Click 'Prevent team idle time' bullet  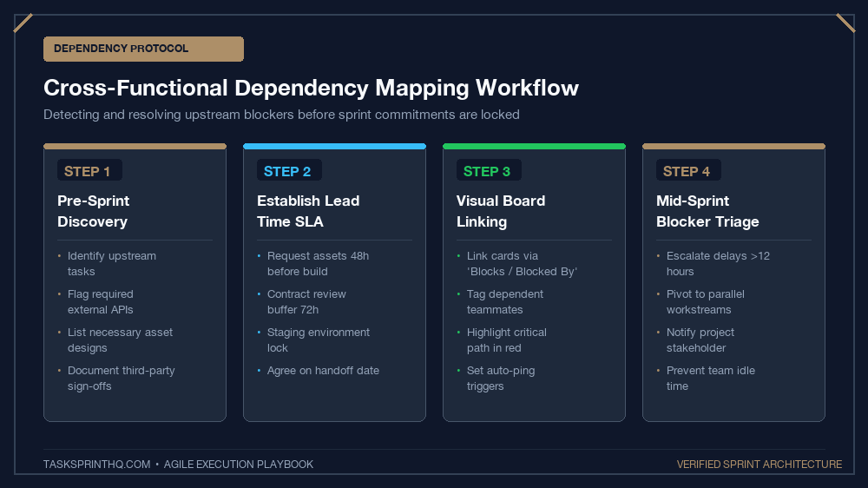pos(711,379)
